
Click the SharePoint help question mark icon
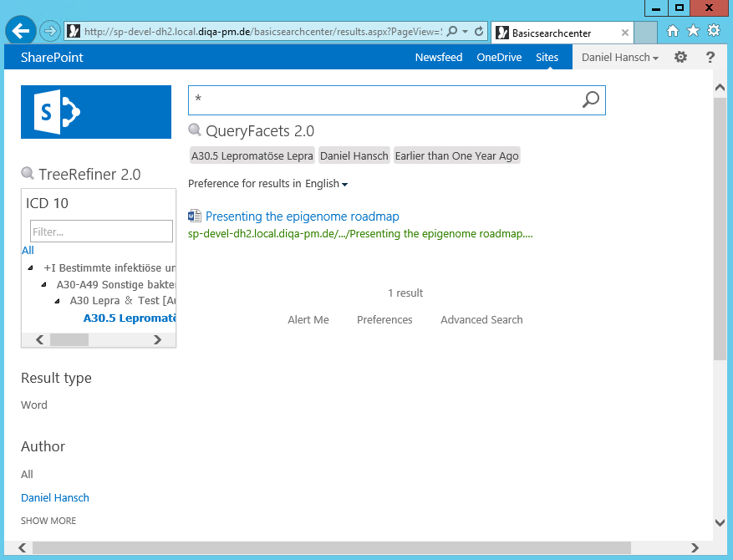710,58
